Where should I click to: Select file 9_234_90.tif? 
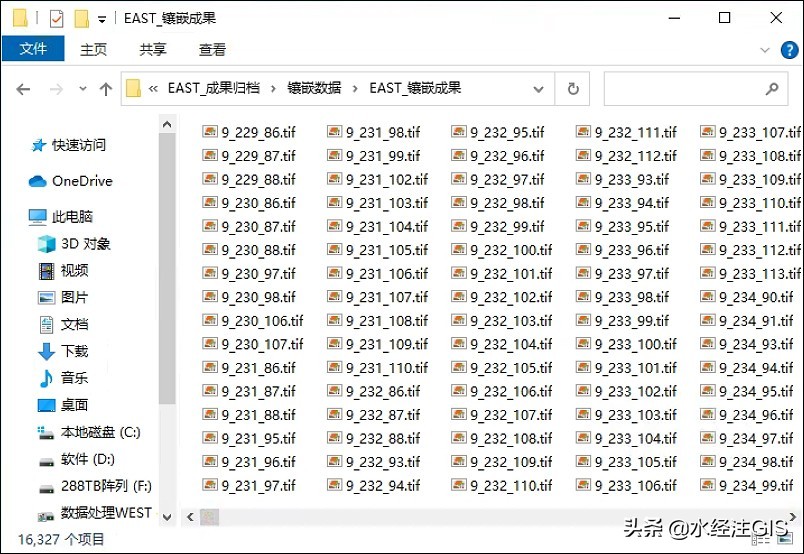click(747, 297)
